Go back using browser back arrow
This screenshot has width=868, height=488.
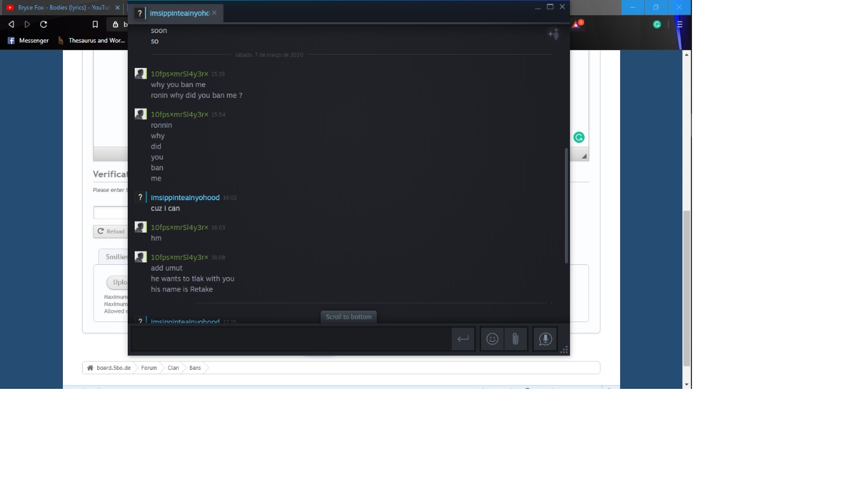(x=11, y=24)
